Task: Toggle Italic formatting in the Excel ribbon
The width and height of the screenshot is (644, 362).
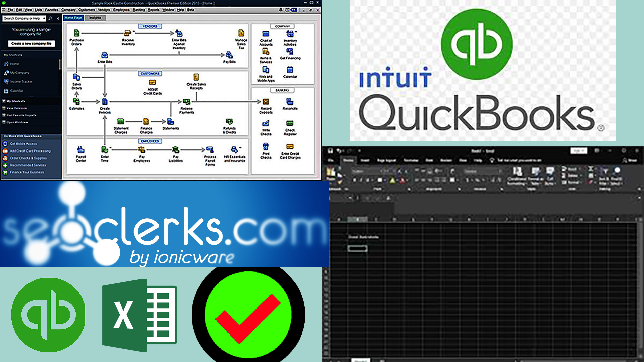Action: pos(361,180)
